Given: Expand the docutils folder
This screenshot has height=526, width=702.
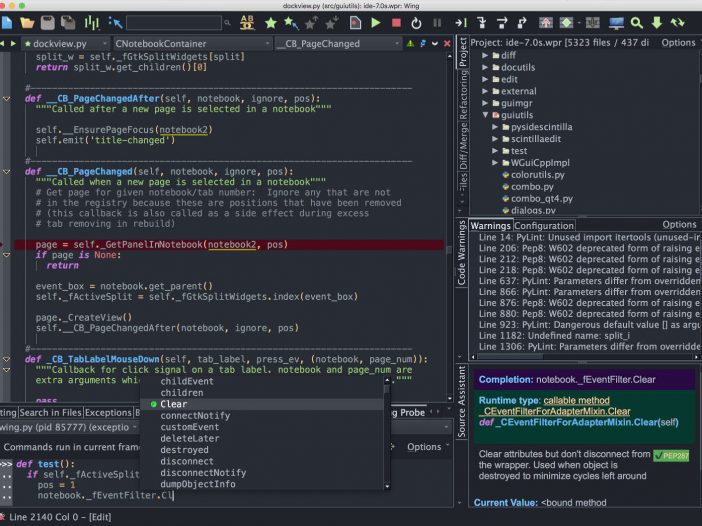Looking at the screenshot, I should 485,67.
